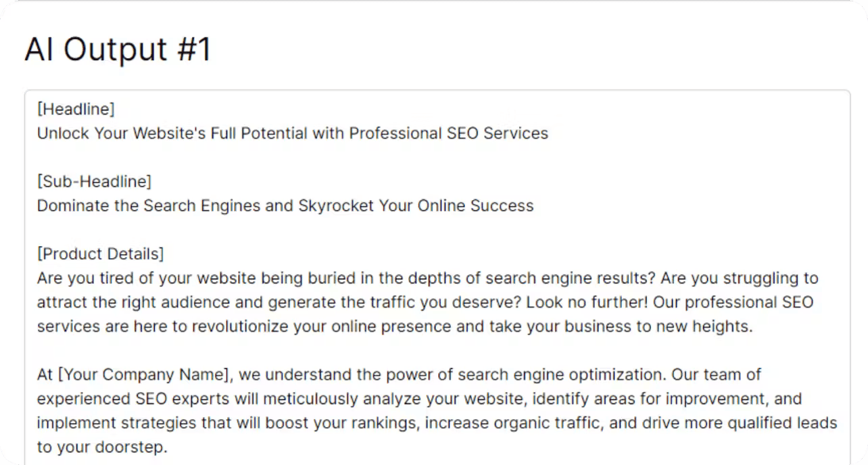Click the line starting "Are you tired of your website"
This screenshot has width=868, height=465.
click(x=427, y=278)
